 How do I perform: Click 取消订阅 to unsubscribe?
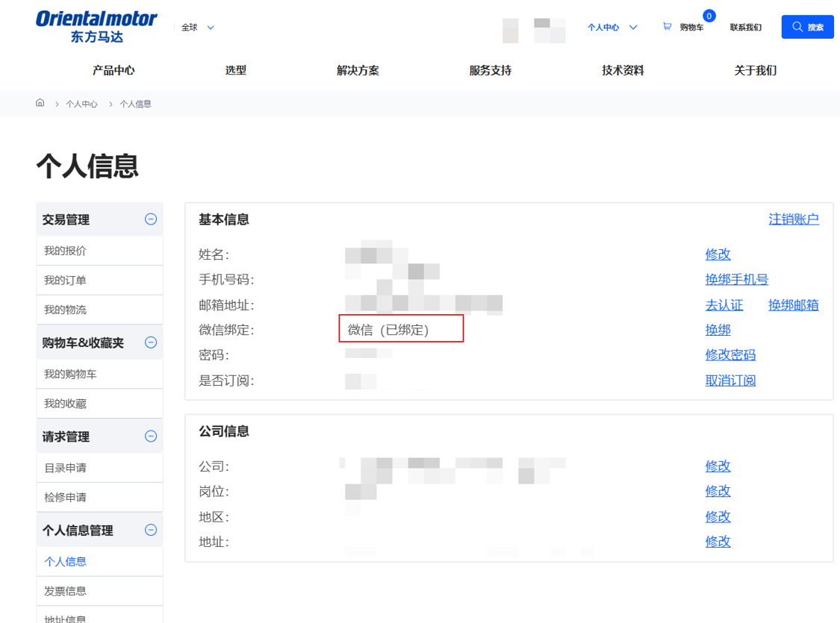coord(731,380)
